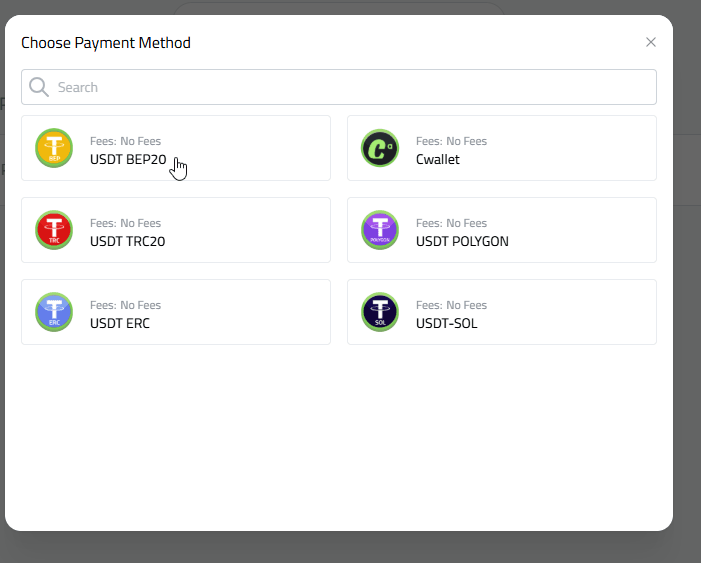Select USDT BEP20 as the payment method
This screenshot has height=564, width=702.
coord(176,148)
